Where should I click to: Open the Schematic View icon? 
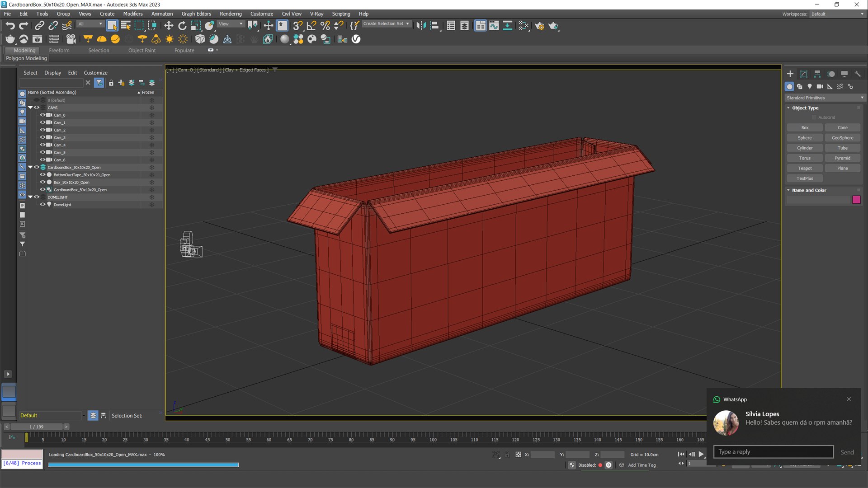(x=508, y=26)
